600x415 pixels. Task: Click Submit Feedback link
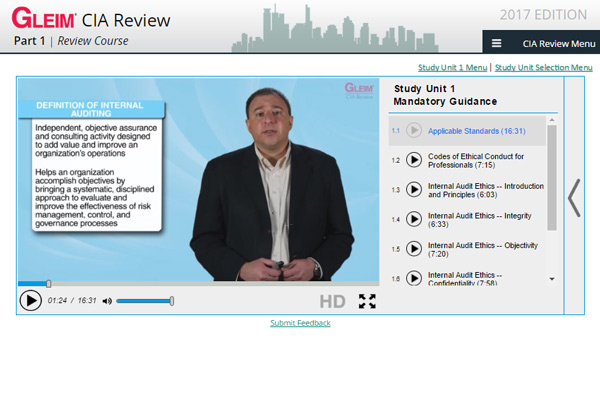pos(300,323)
